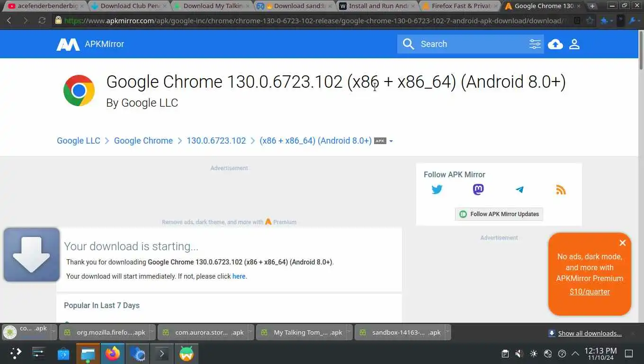Open dropdown arrow for org.mozilla.firefox apk download
The height and width of the screenshot is (364, 644).
point(152,332)
